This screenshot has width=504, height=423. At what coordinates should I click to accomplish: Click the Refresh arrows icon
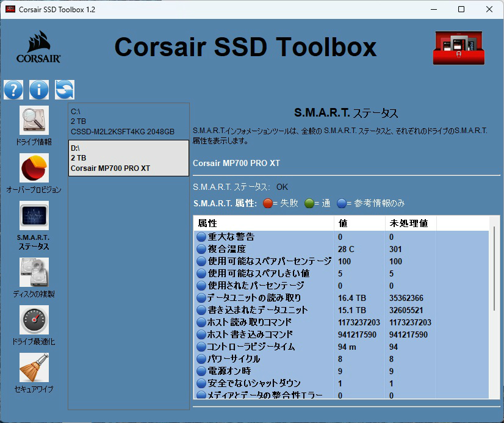[65, 90]
